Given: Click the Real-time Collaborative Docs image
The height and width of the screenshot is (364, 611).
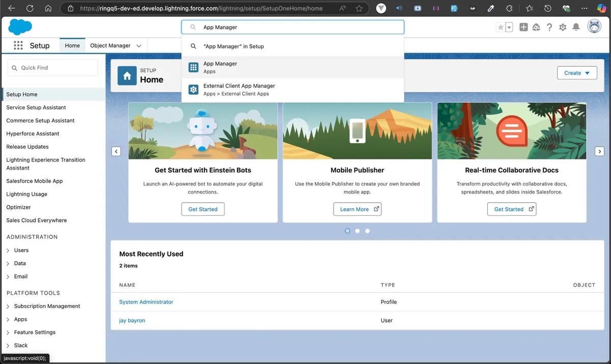Looking at the screenshot, I should tap(512, 131).
